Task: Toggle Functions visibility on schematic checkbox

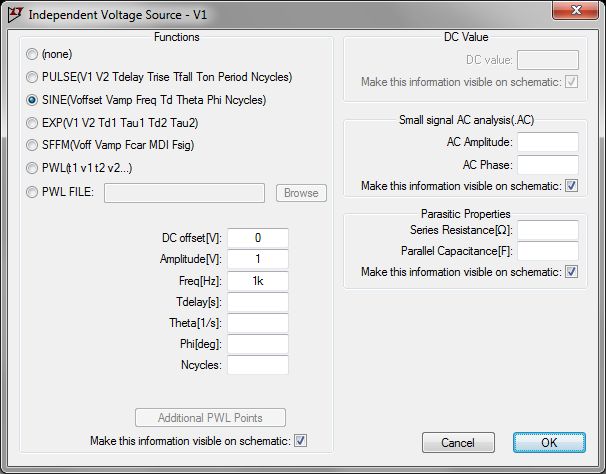Action: point(300,440)
